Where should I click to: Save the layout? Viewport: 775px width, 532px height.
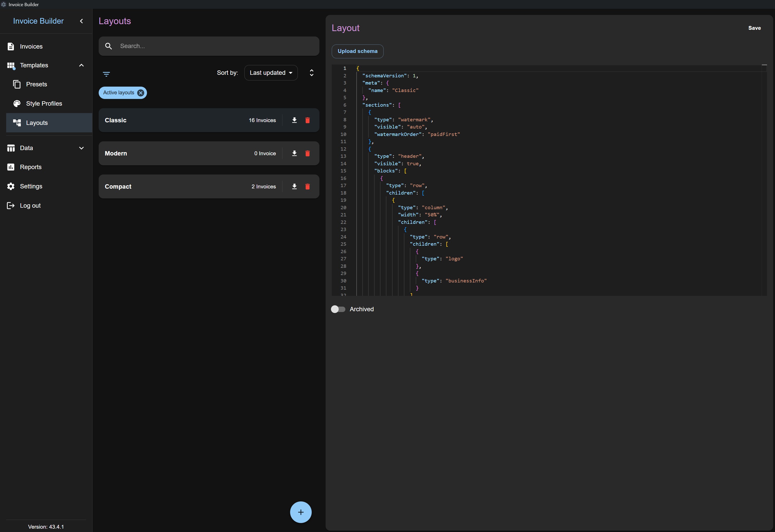click(754, 28)
